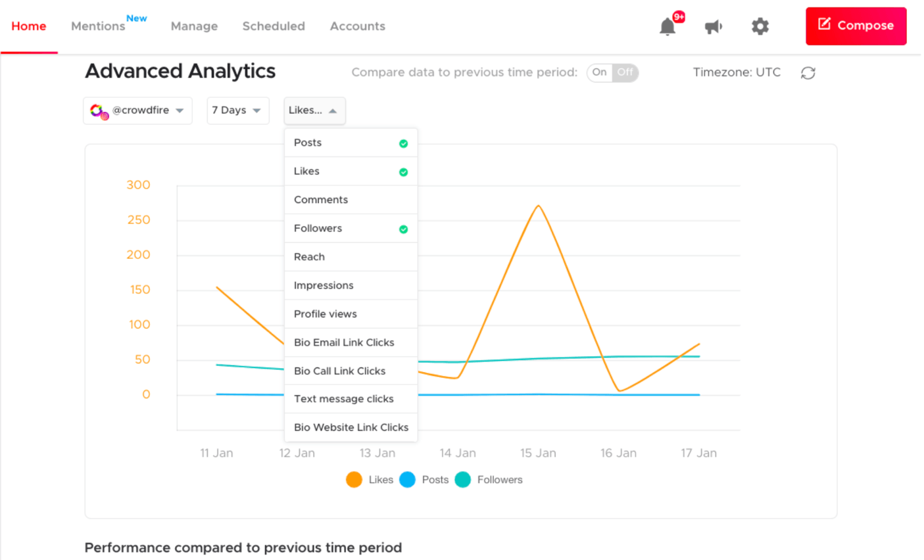Turn on compare to previous time period
Viewport: 924px width, 560px height.
[x=599, y=72]
